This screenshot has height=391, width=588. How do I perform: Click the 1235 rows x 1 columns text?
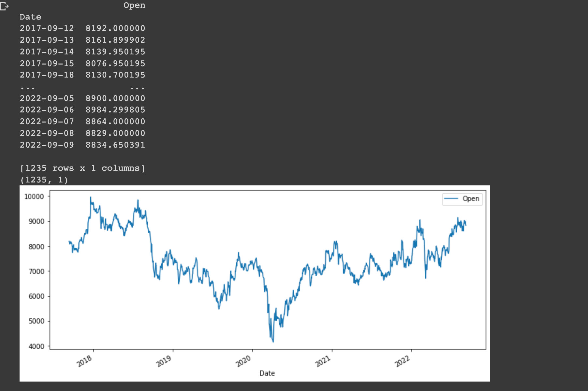[82, 168]
